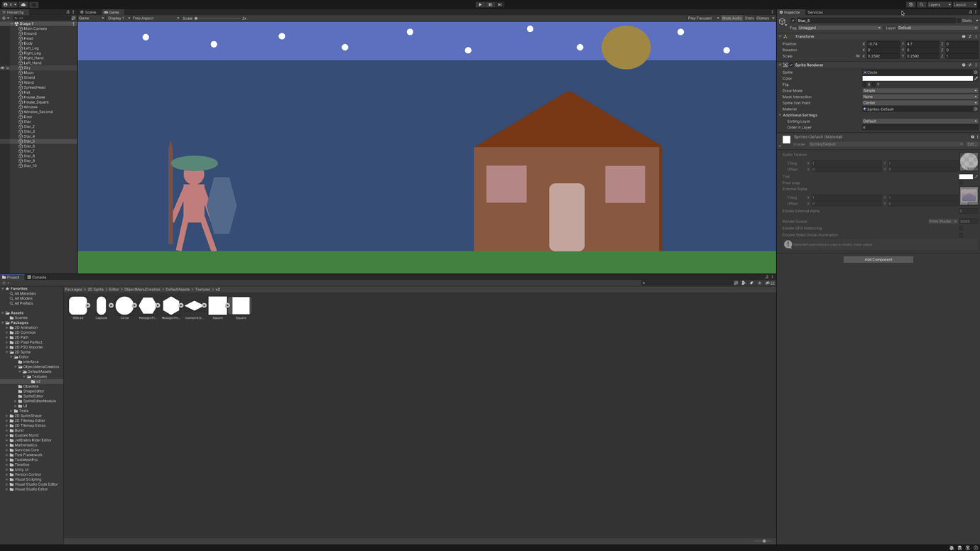The image size is (980, 551).
Task: Click the Step frame button next to Pause
Action: (x=499, y=4)
